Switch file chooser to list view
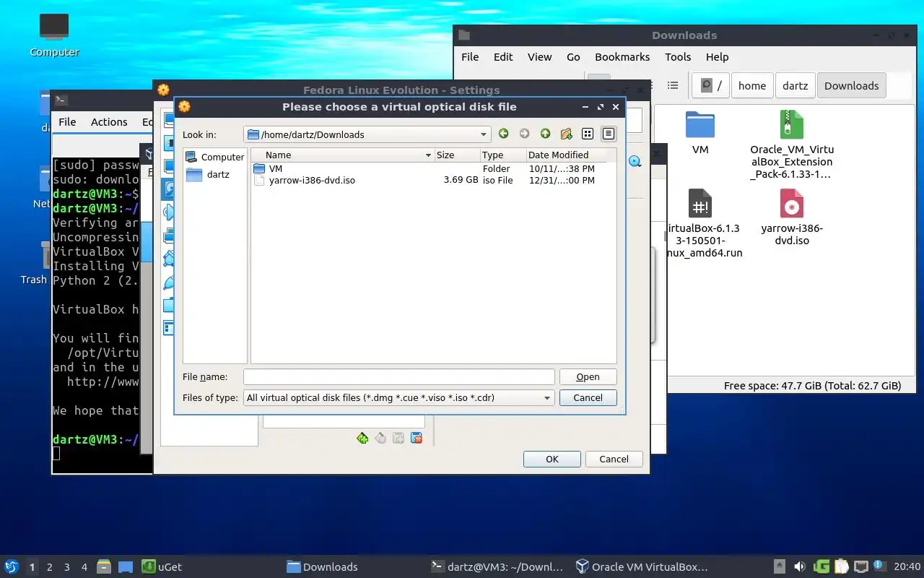Viewport: 924px width, 578px height. click(x=588, y=134)
